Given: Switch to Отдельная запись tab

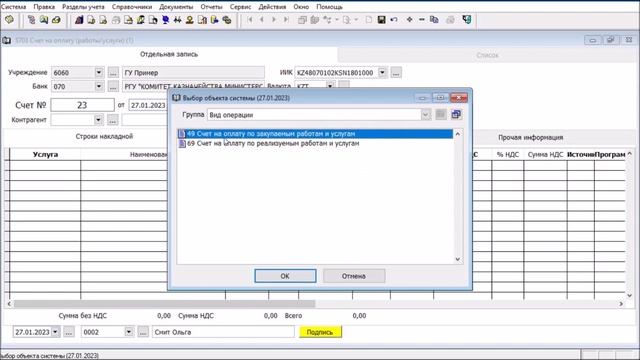Looking at the screenshot, I should tap(169, 54).
